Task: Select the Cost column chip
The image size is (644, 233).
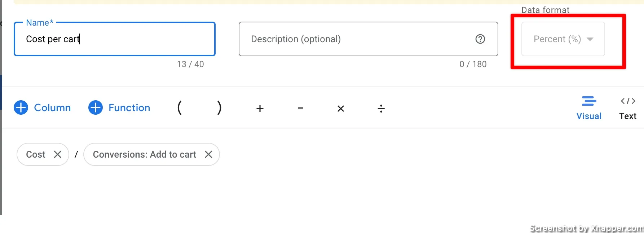Action: [x=36, y=154]
